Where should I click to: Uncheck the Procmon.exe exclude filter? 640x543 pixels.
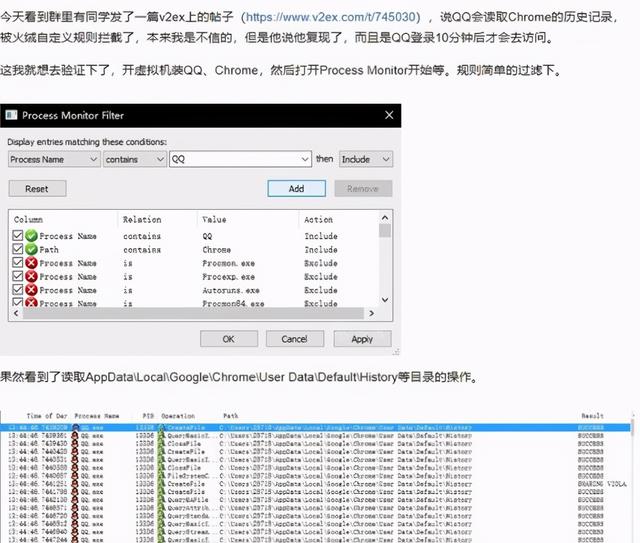pyautogui.click(x=18, y=263)
